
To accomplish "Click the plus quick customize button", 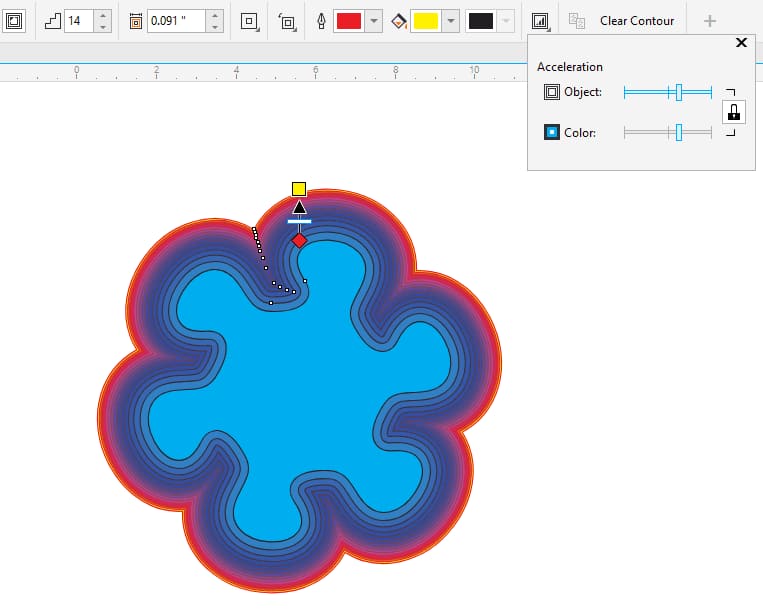I will [x=710, y=21].
